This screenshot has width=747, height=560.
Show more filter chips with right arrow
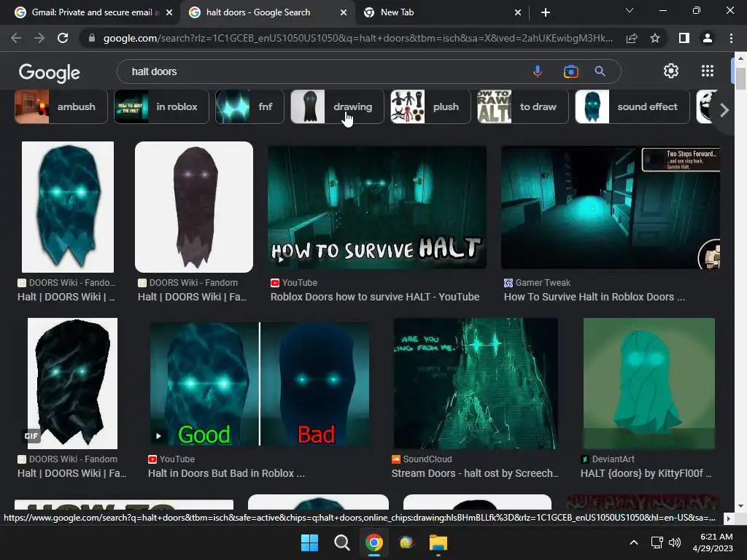point(724,110)
